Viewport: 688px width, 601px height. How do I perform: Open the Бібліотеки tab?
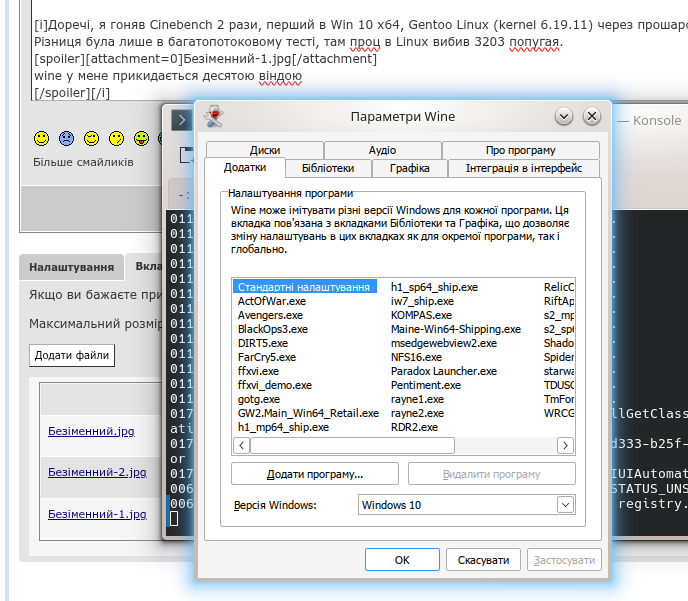click(328, 168)
